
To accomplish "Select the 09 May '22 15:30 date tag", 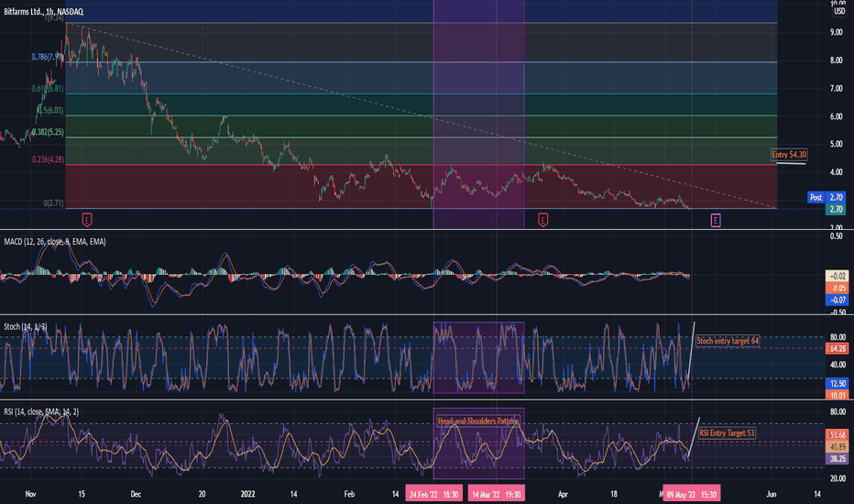I will click(x=692, y=495).
